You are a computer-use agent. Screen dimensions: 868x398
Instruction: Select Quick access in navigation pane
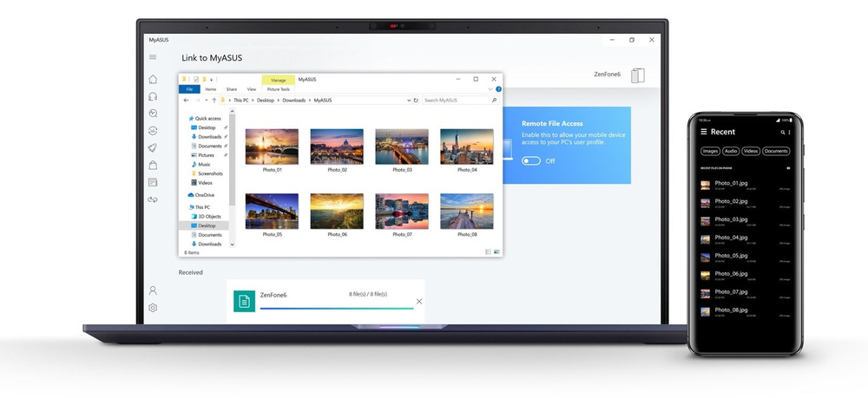[205, 118]
